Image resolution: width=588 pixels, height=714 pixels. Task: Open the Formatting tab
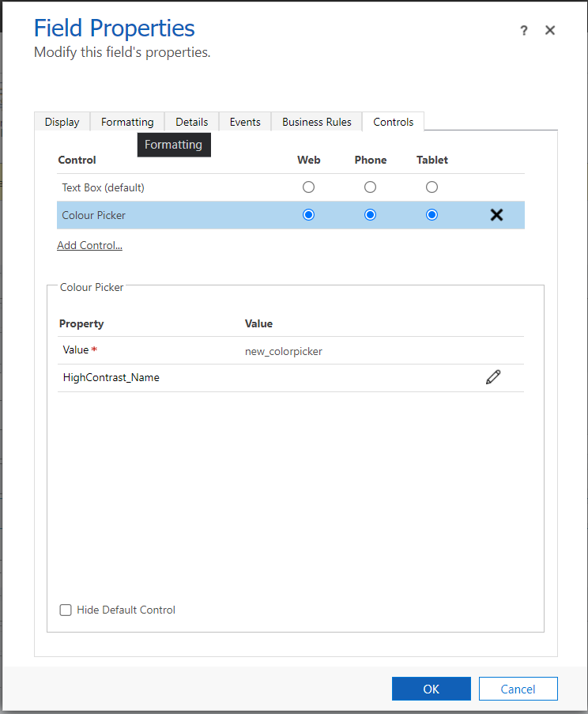point(127,122)
